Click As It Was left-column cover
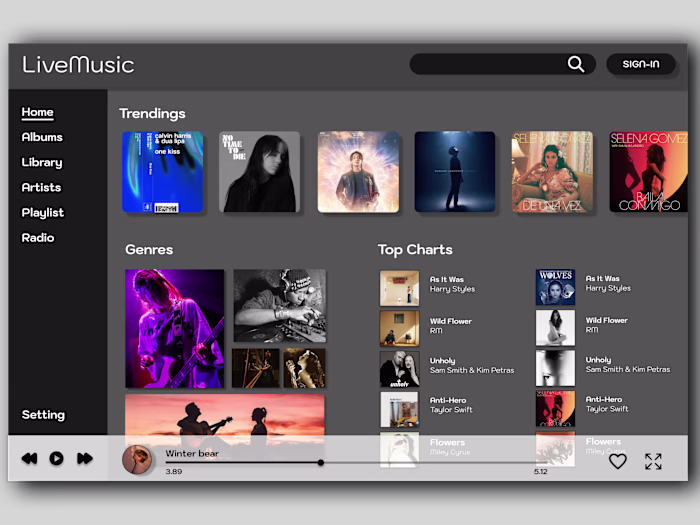This screenshot has height=525, width=700. 400,288
